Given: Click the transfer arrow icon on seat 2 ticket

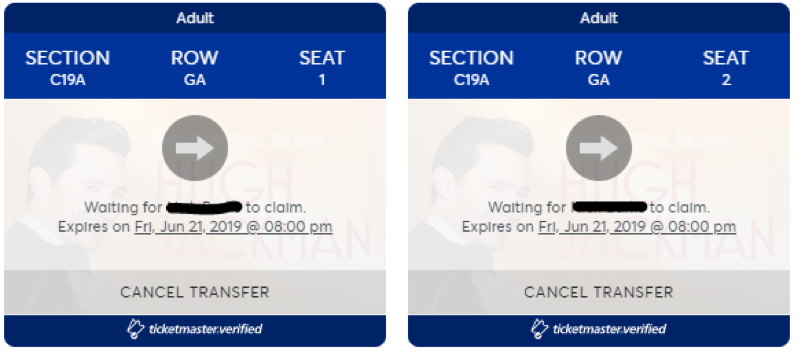Looking at the screenshot, I should [x=599, y=148].
